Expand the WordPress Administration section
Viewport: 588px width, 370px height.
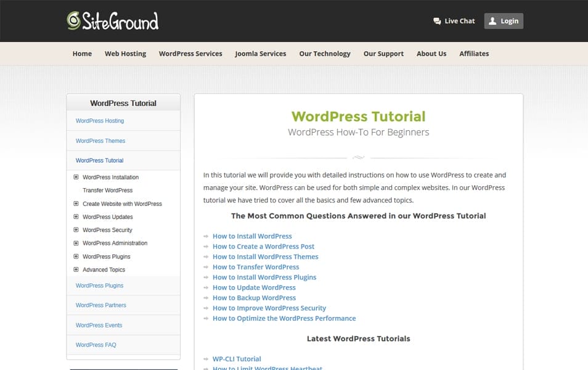(x=76, y=243)
